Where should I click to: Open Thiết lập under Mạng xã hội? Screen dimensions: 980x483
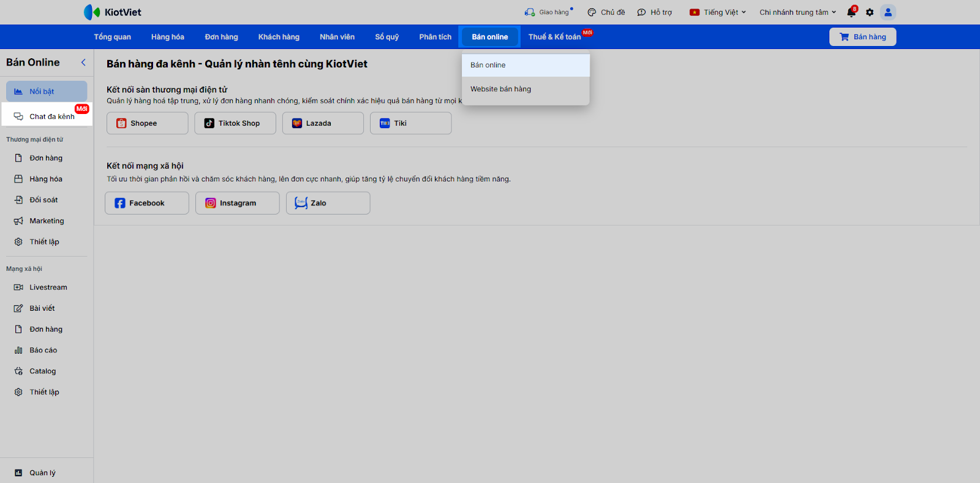coord(47,392)
